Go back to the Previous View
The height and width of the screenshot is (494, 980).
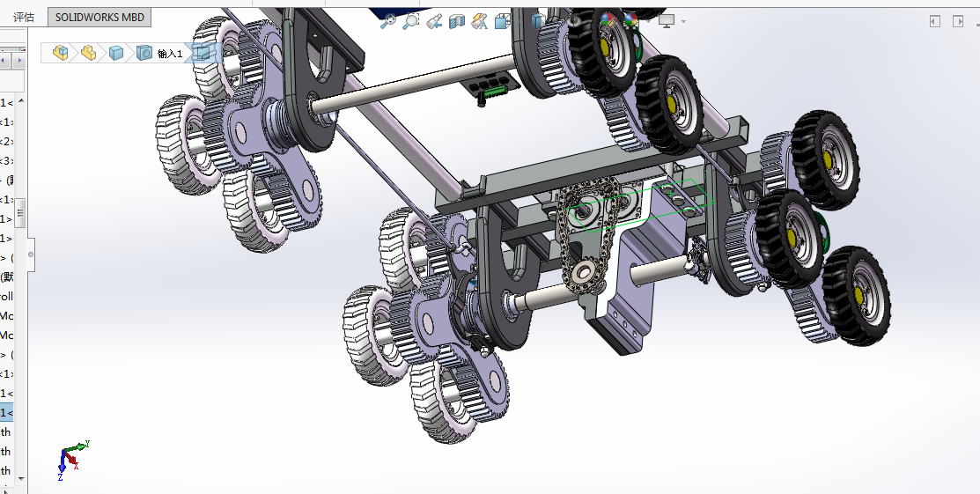[x=434, y=22]
